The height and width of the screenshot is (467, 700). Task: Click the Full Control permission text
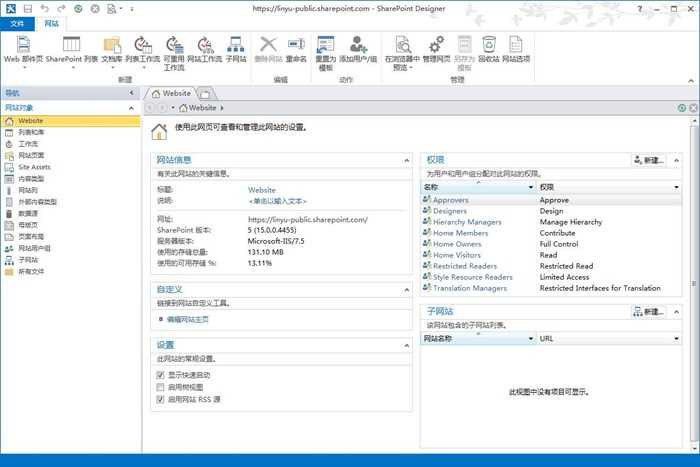(558, 244)
